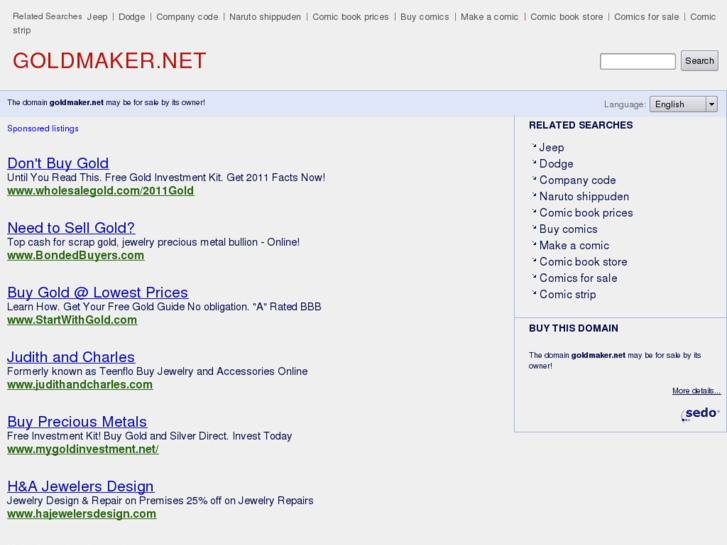Click Naruto shippuden in the top bar
This screenshot has height=545, width=727.
265,17
